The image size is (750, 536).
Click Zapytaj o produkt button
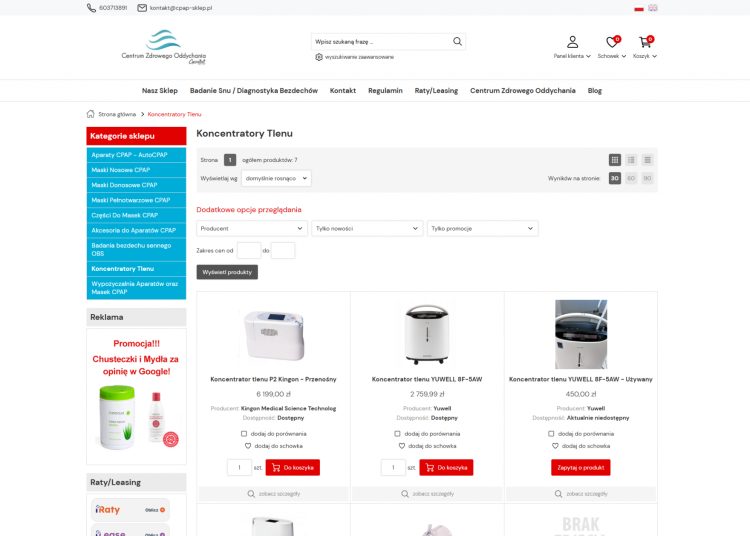(x=580, y=467)
